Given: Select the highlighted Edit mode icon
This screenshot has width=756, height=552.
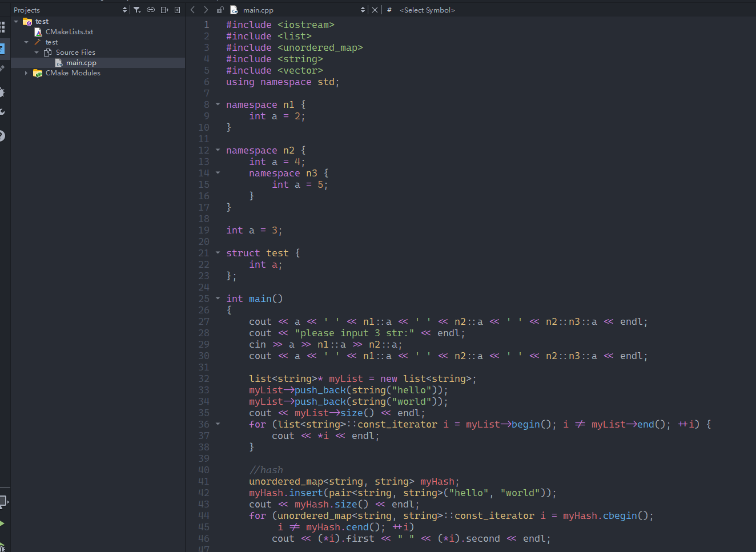Looking at the screenshot, I should [4, 48].
